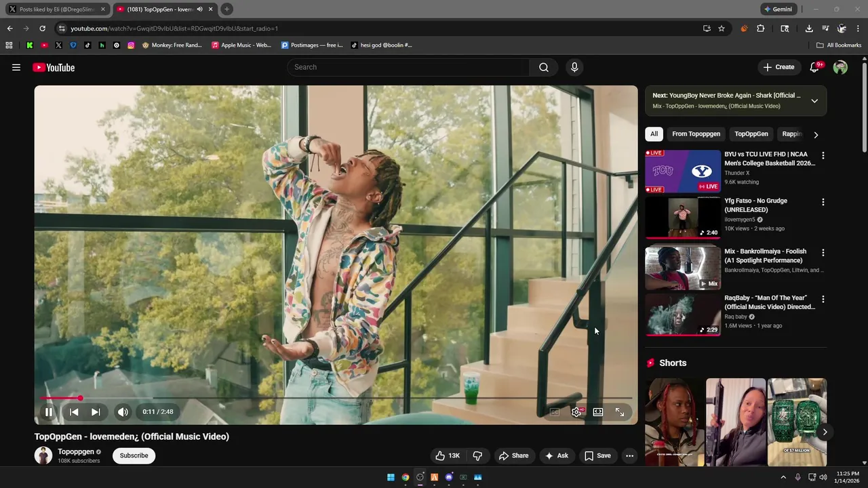Go back in browser history

tap(9, 28)
